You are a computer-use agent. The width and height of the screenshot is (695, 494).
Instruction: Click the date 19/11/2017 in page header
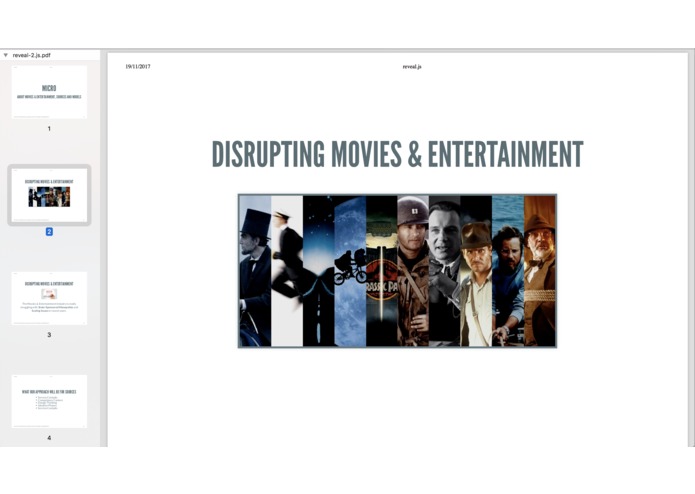coord(138,66)
